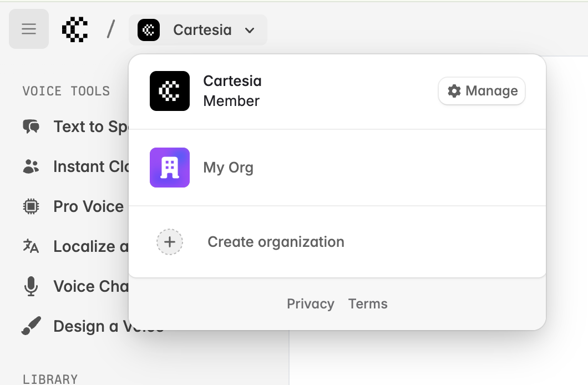
Task: Choose Create organization option
Action: point(276,242)
